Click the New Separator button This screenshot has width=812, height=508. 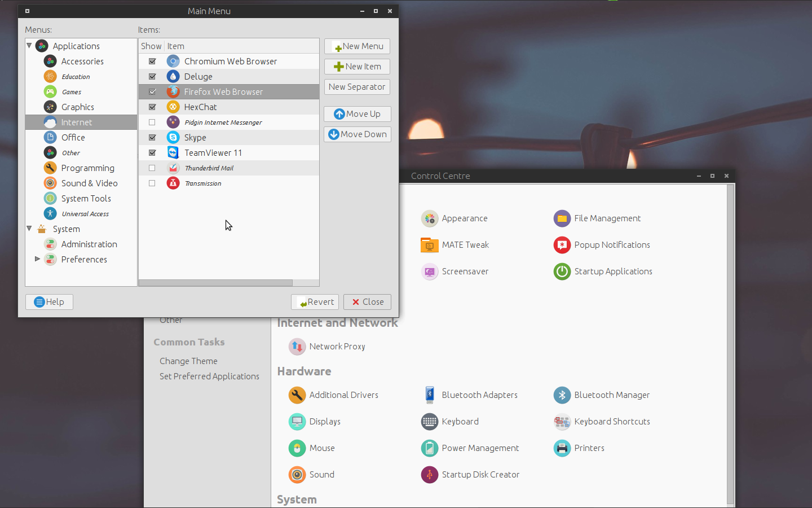(x=357, y=87)
